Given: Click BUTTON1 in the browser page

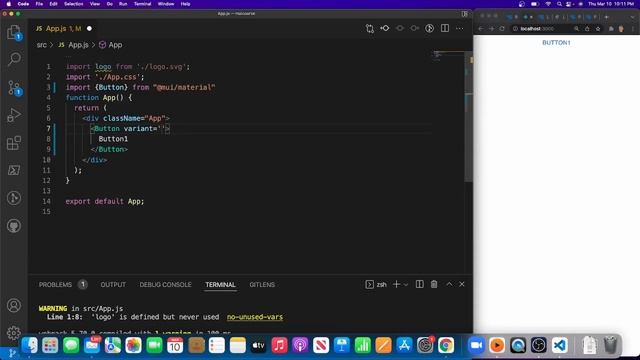Looking at the screenshot, I should 556,42.
